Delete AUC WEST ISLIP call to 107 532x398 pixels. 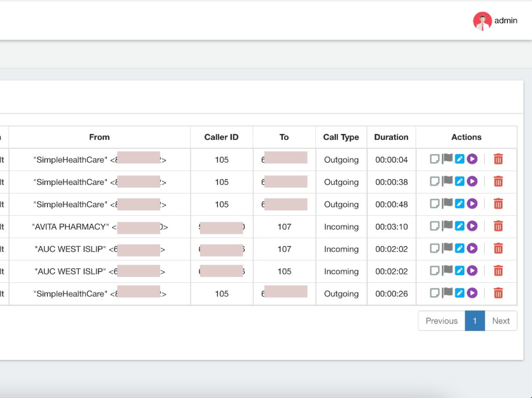click(x=498, y=249)
